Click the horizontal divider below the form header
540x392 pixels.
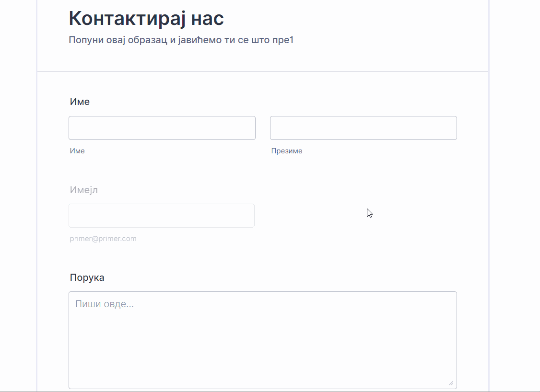coord(262,72)
